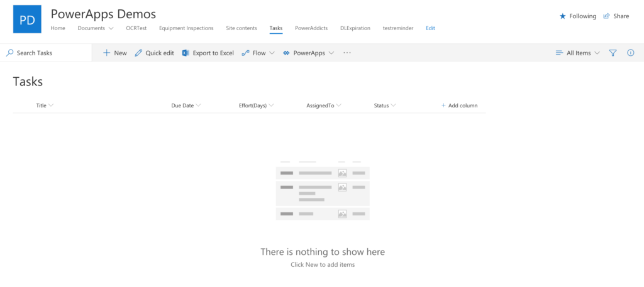Click the Flow icon in command bar
This screenshot has height=287, width=644.
246,53
